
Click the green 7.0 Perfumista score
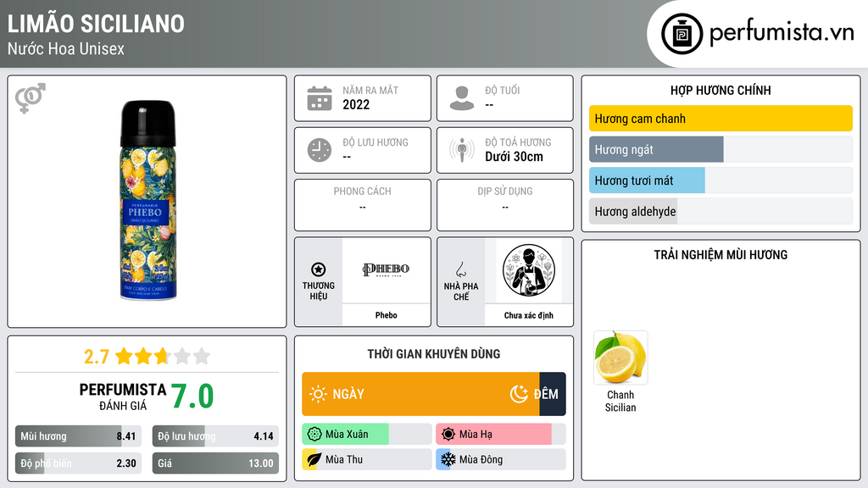192,396
